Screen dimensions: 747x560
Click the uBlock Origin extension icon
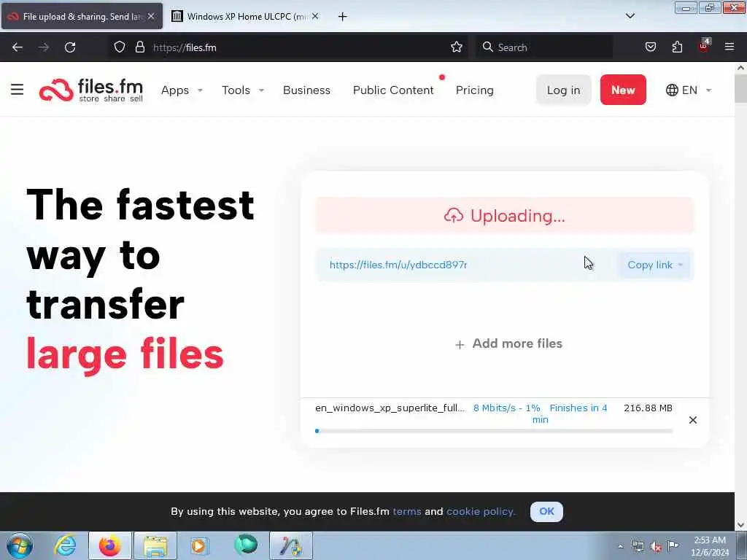pos(704,46)
